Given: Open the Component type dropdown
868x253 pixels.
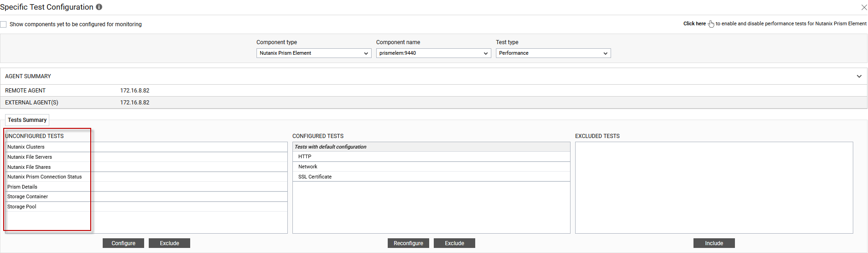Looking at the screenshot, I should [314, 53].
